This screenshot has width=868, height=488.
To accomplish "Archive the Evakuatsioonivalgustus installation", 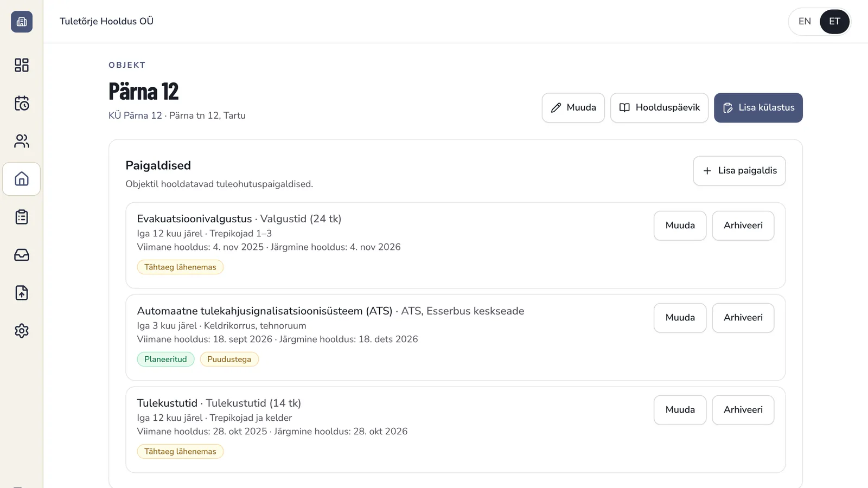I will pyautogui.click(x=743, y=226).
